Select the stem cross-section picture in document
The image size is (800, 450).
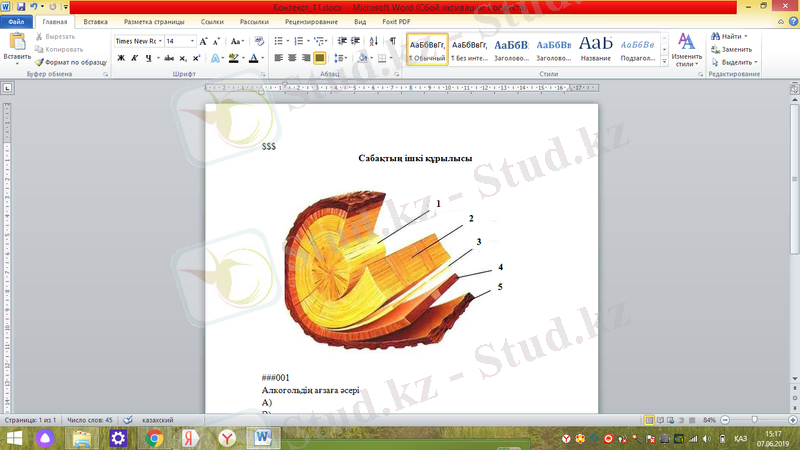tap(395, 270)
